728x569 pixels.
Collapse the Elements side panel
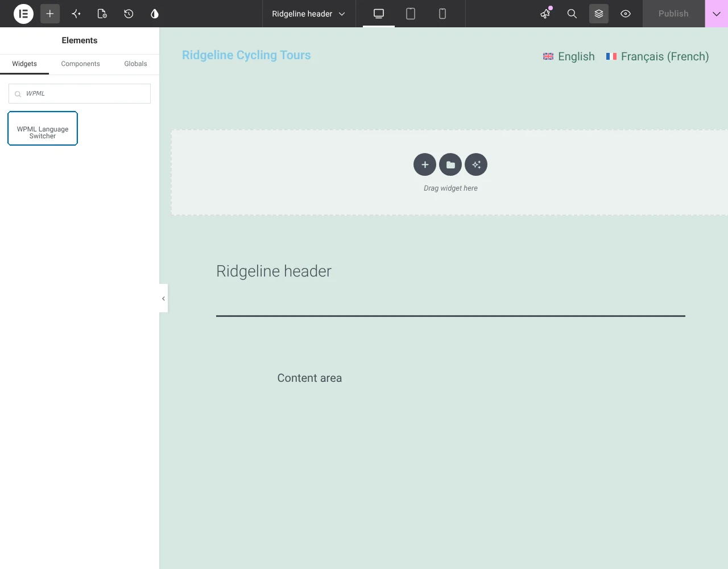point(163,298)
